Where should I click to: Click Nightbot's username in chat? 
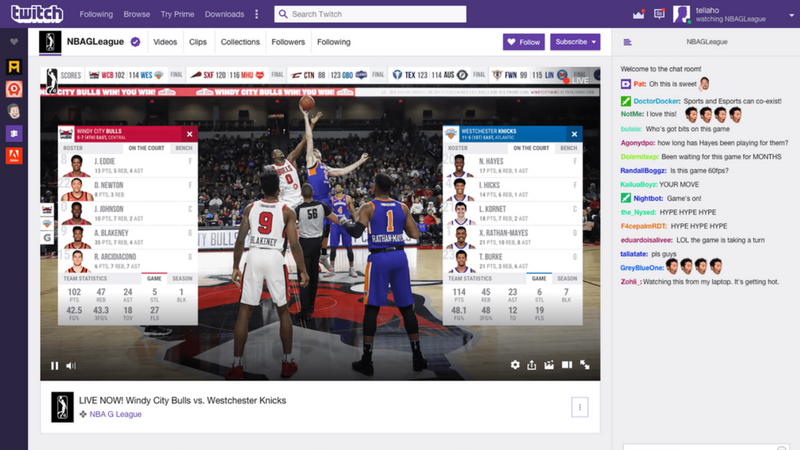pyautogui.click(x=648, y=198)
